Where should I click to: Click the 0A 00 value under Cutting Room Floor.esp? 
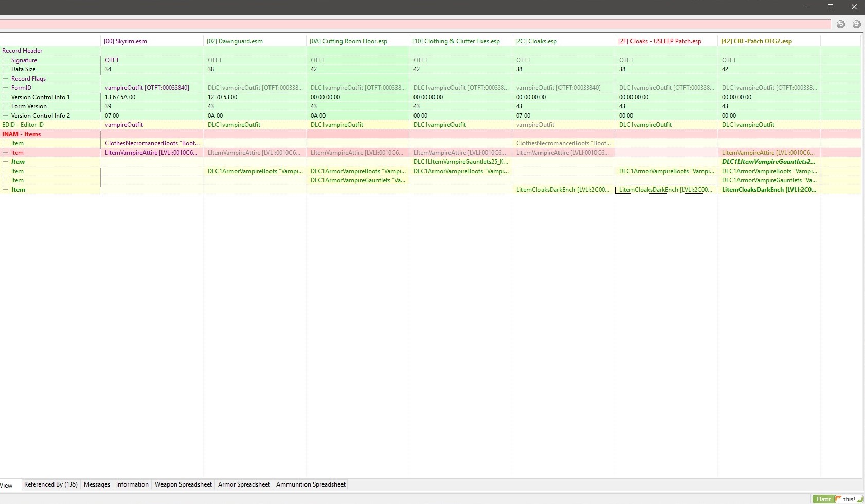point(318,116)
